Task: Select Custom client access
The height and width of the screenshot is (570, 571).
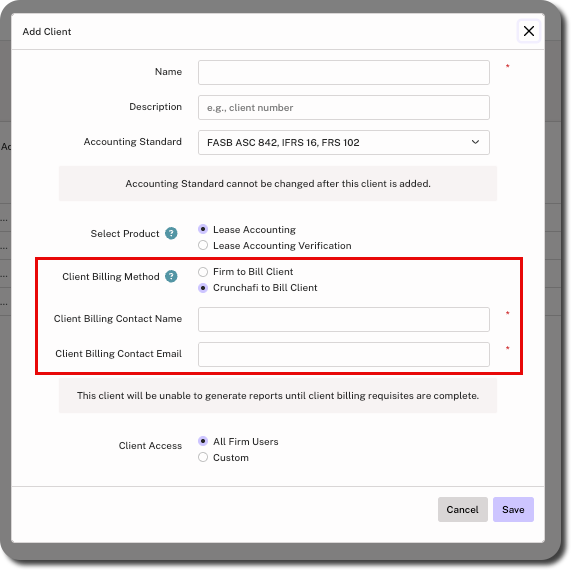Action: [203, 457]
